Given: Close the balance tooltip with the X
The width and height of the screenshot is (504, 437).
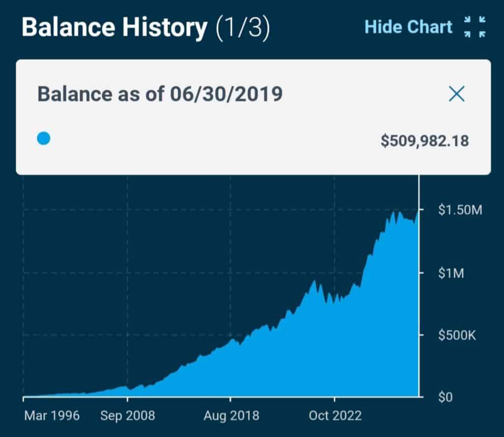Looking at the screenshot, I should (456, 94).
